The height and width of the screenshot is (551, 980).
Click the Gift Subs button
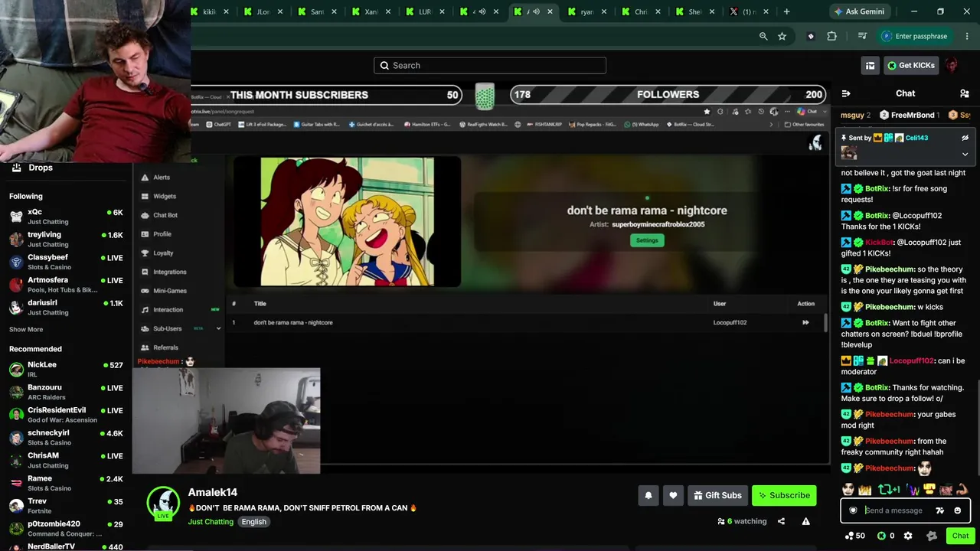(717, 495)
